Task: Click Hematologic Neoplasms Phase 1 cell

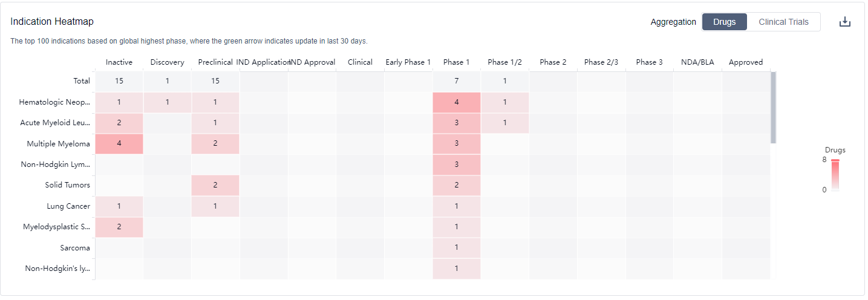Action: (457, 102)
